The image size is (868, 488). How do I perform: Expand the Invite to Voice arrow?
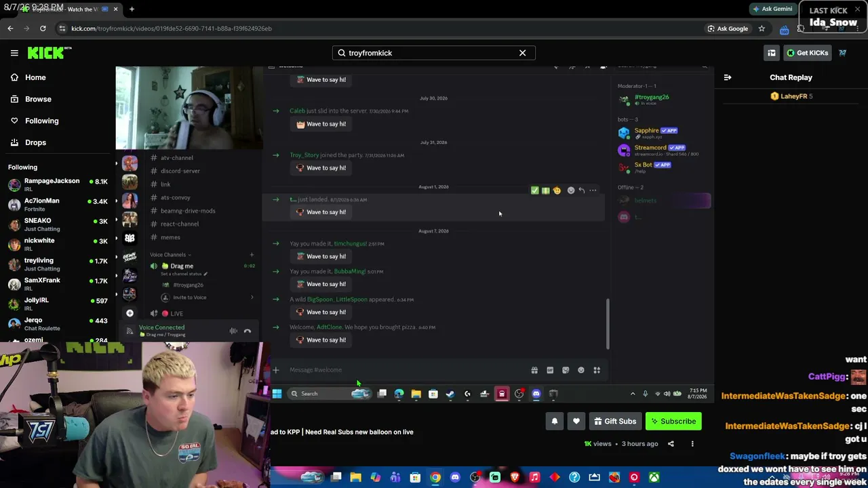click(x=252, y=298)
